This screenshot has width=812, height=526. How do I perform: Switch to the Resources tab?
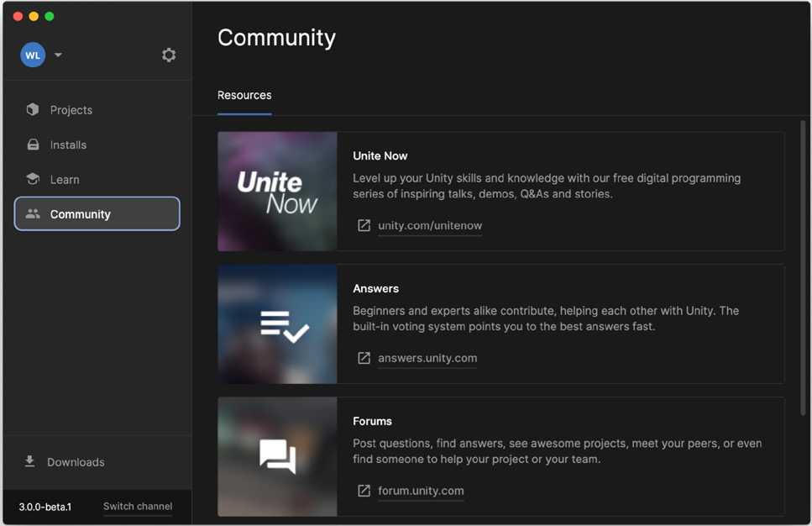click(x=244, y=95)
